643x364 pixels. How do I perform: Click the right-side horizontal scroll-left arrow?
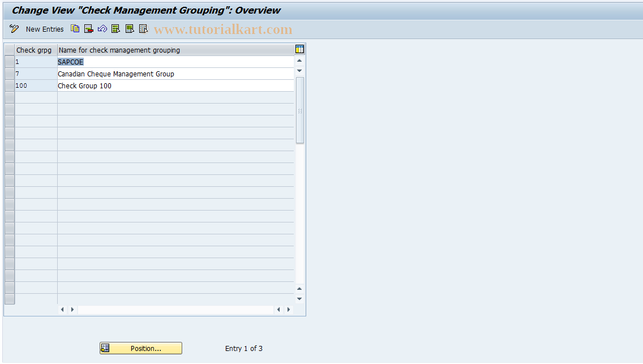(x=279, y=310)
